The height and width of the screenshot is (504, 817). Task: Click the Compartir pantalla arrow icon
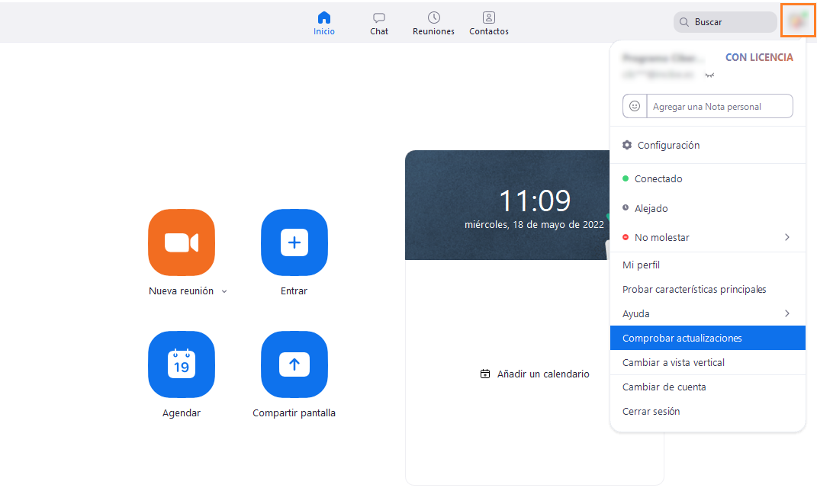pos(294,364)
